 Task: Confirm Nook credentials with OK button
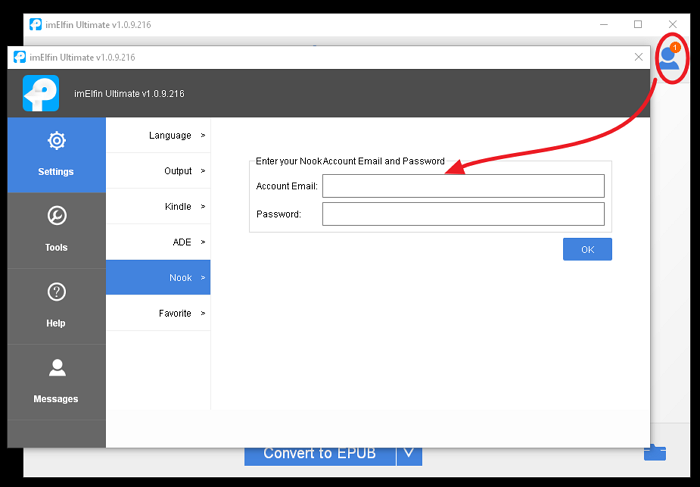[x=588, y=250]
